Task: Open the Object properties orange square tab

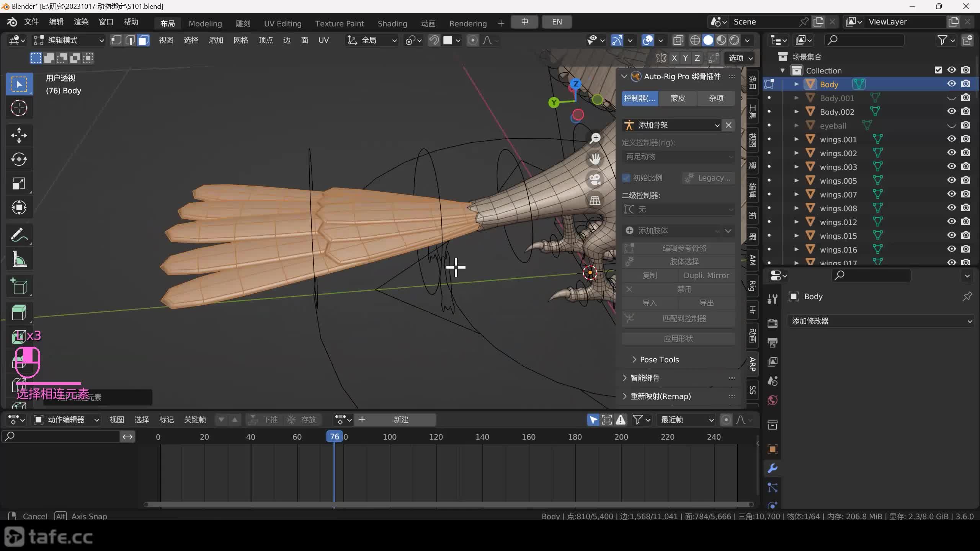Action: (773, 449)
